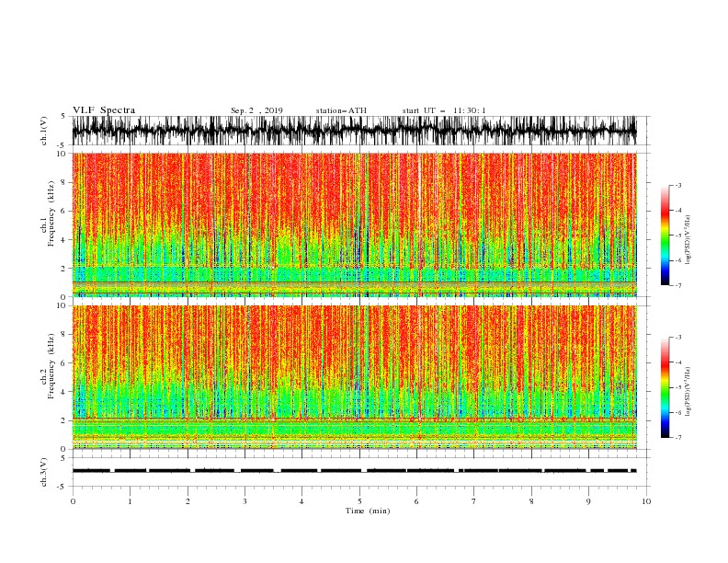Click the lower colorbar 'log(PSD)(V²/Hz)' label

coord(688,391)
